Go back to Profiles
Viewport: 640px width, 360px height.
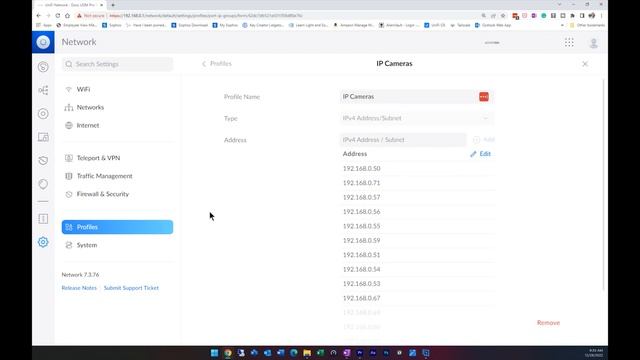(217, 64)
